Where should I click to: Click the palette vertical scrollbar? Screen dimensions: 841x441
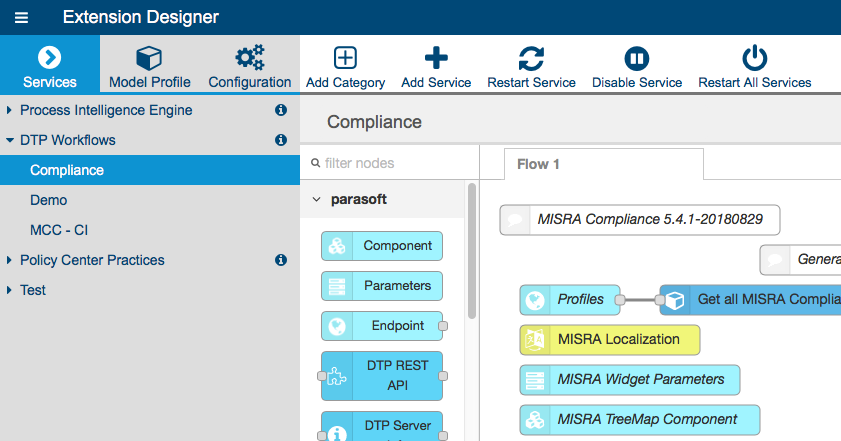(x=472, y=251)
